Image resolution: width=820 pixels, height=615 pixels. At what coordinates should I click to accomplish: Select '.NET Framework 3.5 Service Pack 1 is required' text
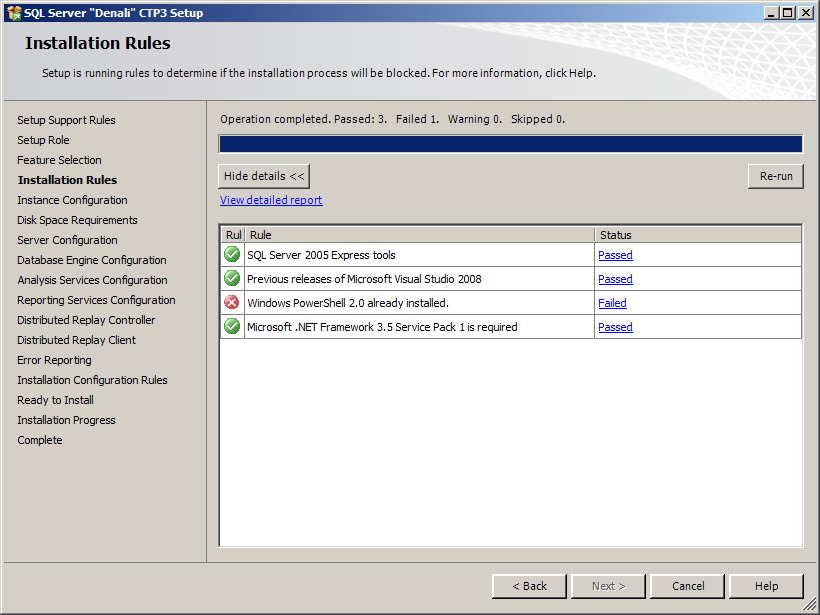pos(382,327)
